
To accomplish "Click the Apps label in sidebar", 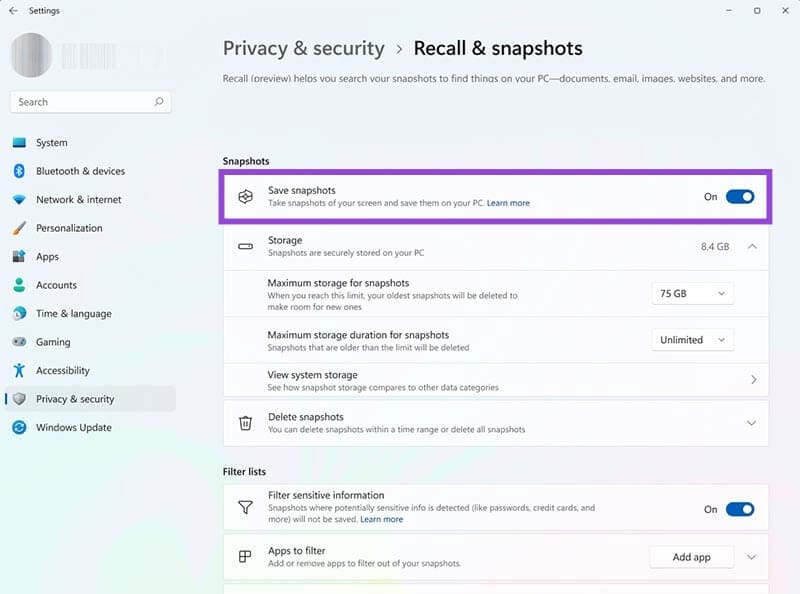I will click(47, 257).
